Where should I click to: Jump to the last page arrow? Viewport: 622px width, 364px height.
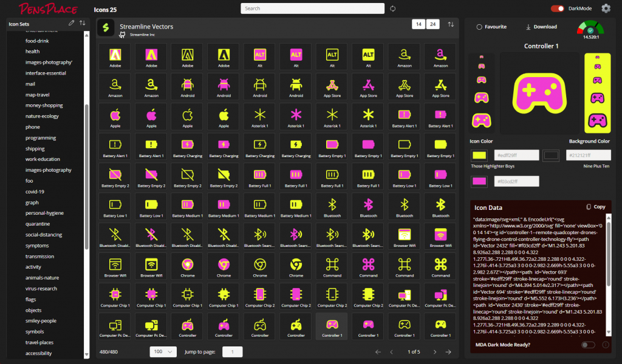coord(448,352)
